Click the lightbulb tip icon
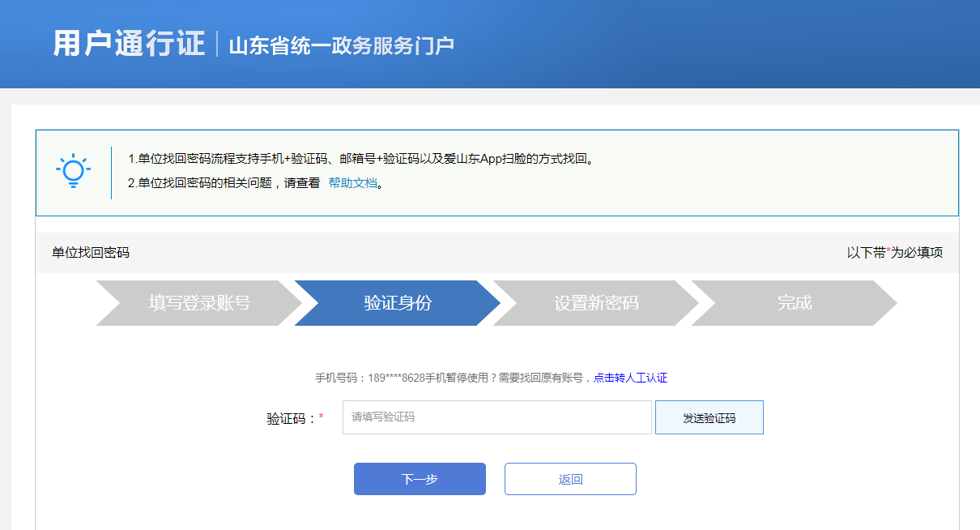Screen dimensions: 980x530 click(x=73, y=171)
